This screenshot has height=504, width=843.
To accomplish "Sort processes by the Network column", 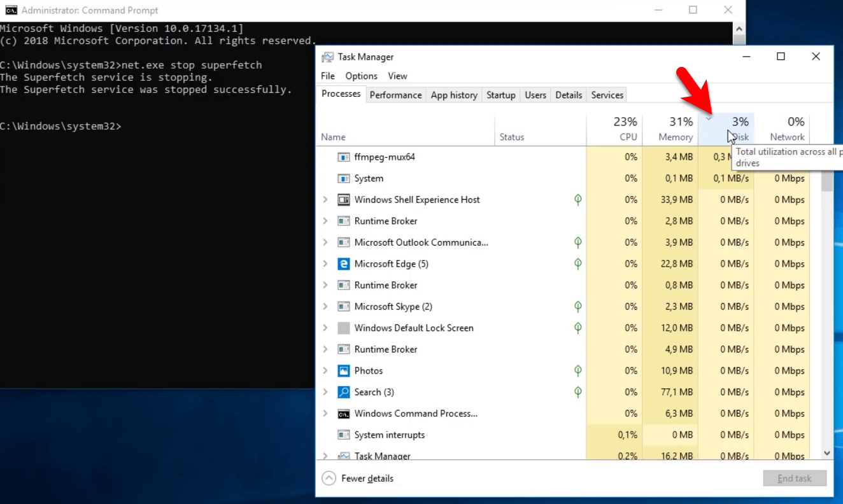I will pos(782,129).
